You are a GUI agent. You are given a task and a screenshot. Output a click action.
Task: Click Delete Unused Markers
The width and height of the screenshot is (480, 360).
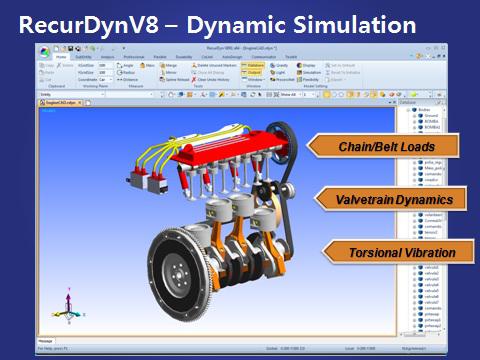click(214, 65)
